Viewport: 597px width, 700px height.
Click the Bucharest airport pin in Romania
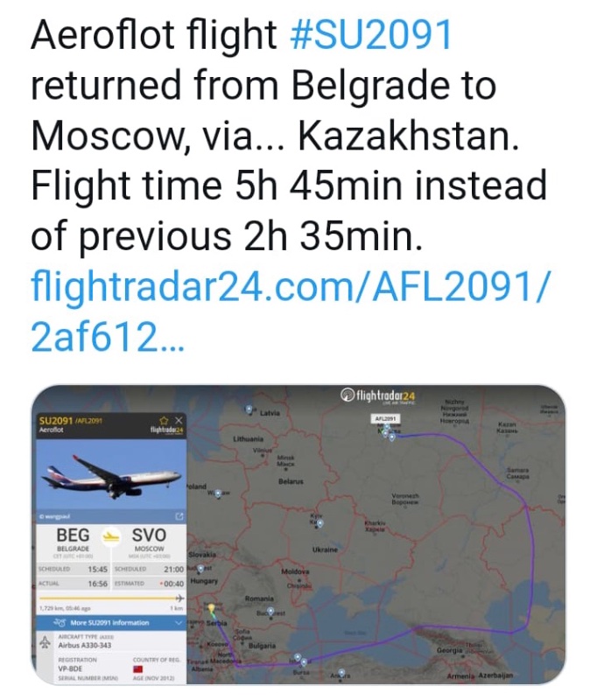pos(270,612)
